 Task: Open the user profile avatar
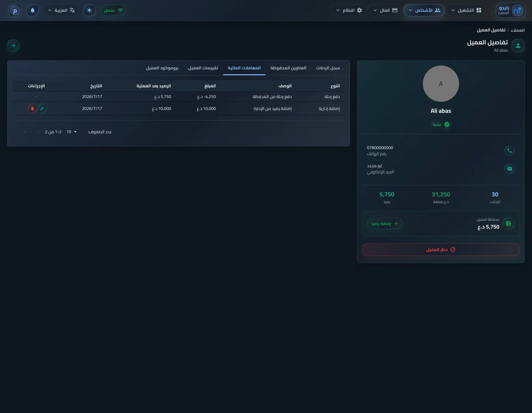pyautogui.click(x=15, y=10)
